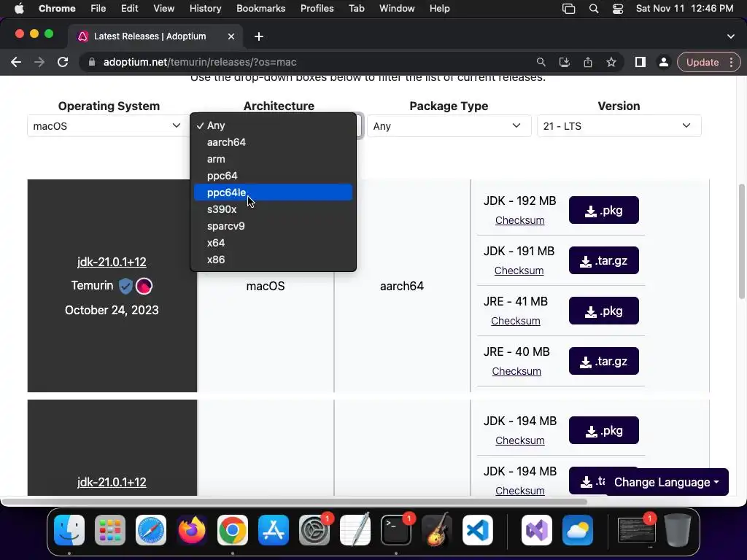Pick s390x from architecture list
747x560 pixels.
(x=273, y=209)
